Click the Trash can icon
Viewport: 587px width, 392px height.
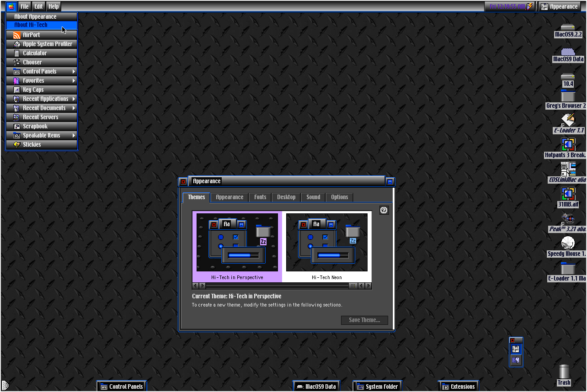tap(564, 371)
